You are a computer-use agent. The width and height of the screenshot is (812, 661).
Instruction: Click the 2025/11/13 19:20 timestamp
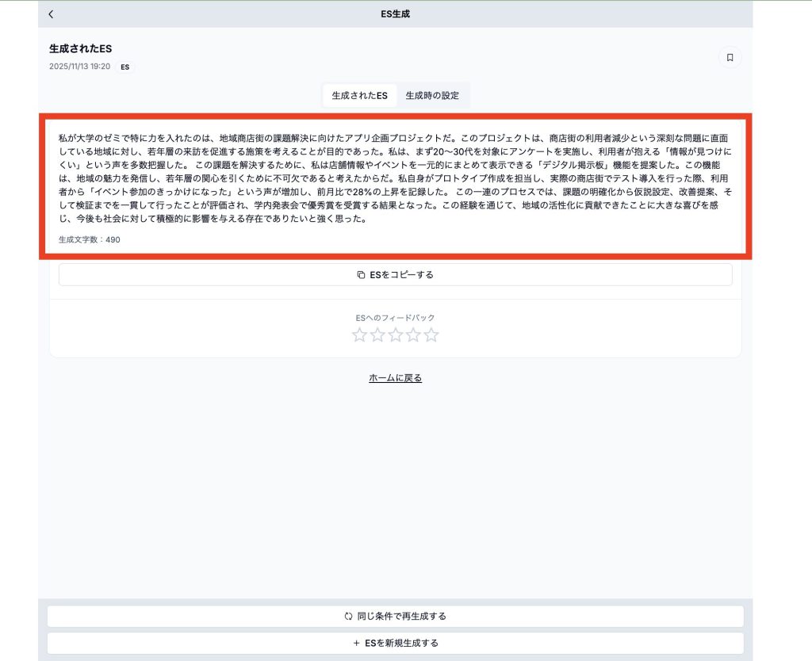tap(79, 67)
